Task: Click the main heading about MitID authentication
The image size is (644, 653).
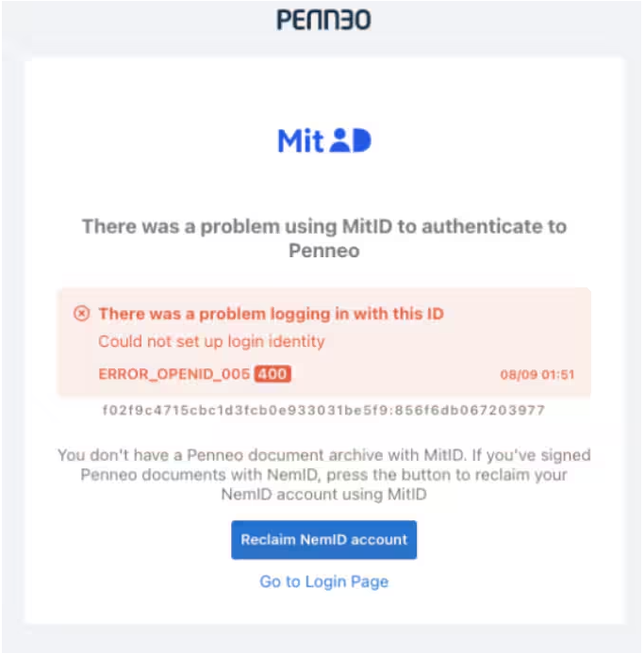Action: 323,238
